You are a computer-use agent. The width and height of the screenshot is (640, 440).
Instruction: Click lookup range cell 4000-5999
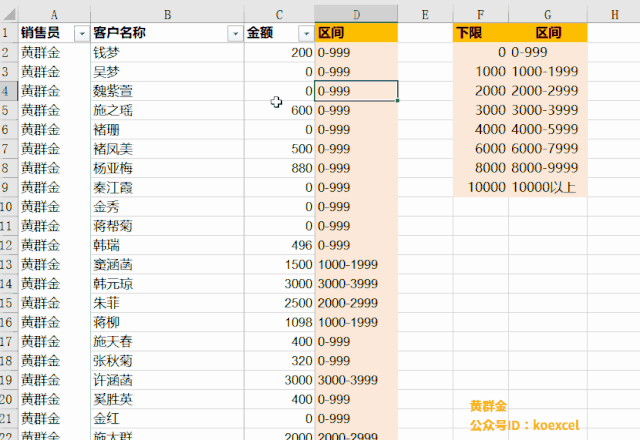[x=548, y=129]
